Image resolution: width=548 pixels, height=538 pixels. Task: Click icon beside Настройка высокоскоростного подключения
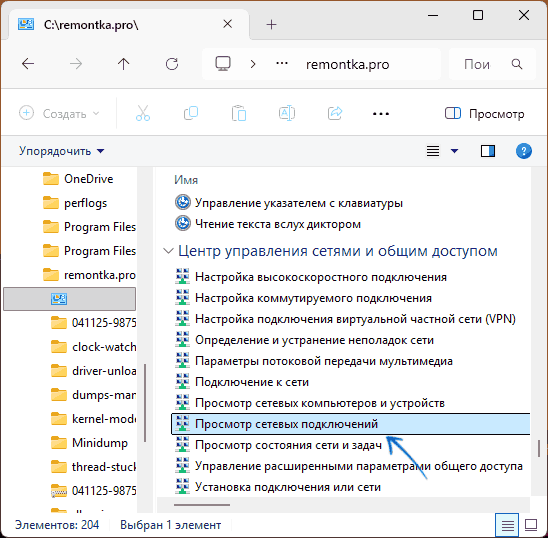pyautogui.click(x=182, y=277)
